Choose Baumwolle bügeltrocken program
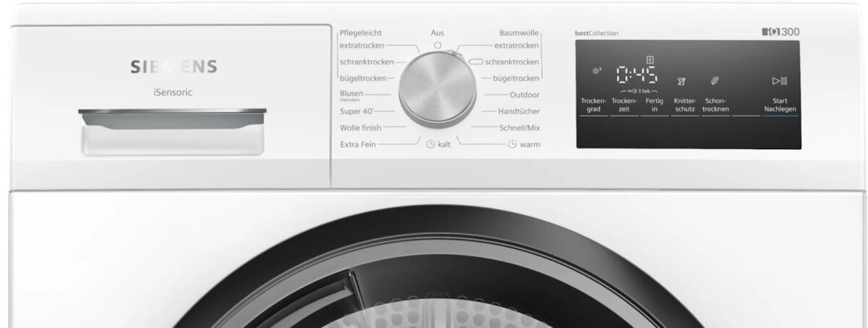 coord(516,78)
